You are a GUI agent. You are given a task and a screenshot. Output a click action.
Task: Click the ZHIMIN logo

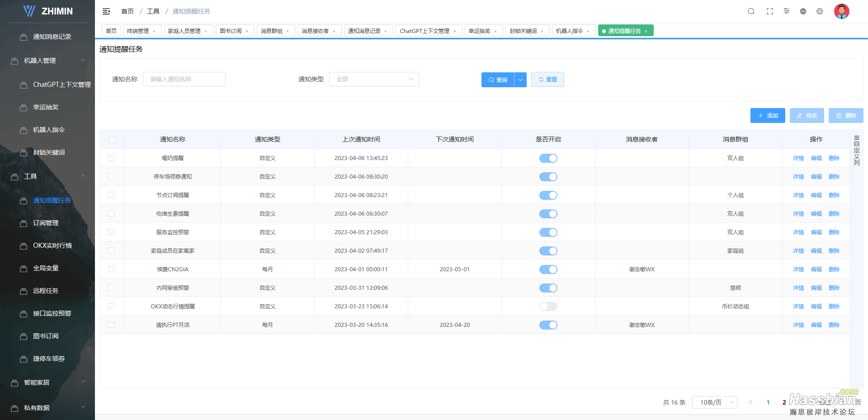click(48, 11)
